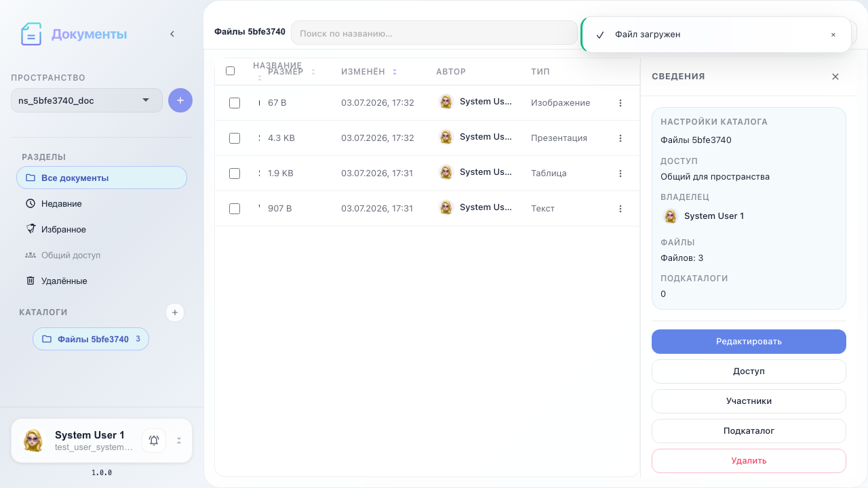Check the box for the Таблица file
868x488 pixels.
pyautogui.click(x=235, y=174)
